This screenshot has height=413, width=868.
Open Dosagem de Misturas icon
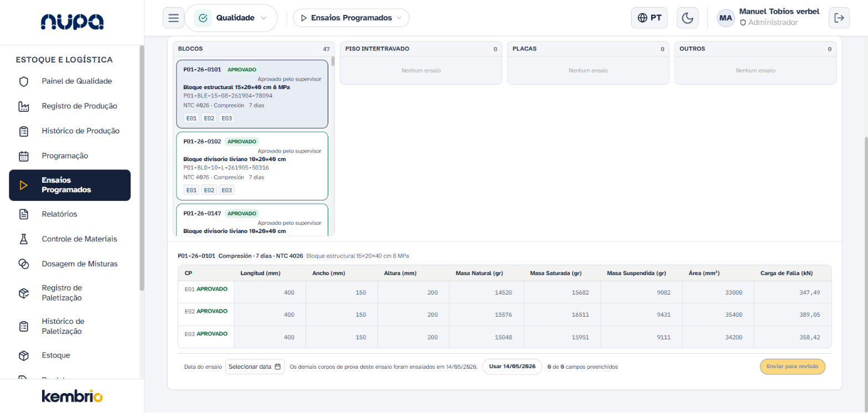[24, 264]
